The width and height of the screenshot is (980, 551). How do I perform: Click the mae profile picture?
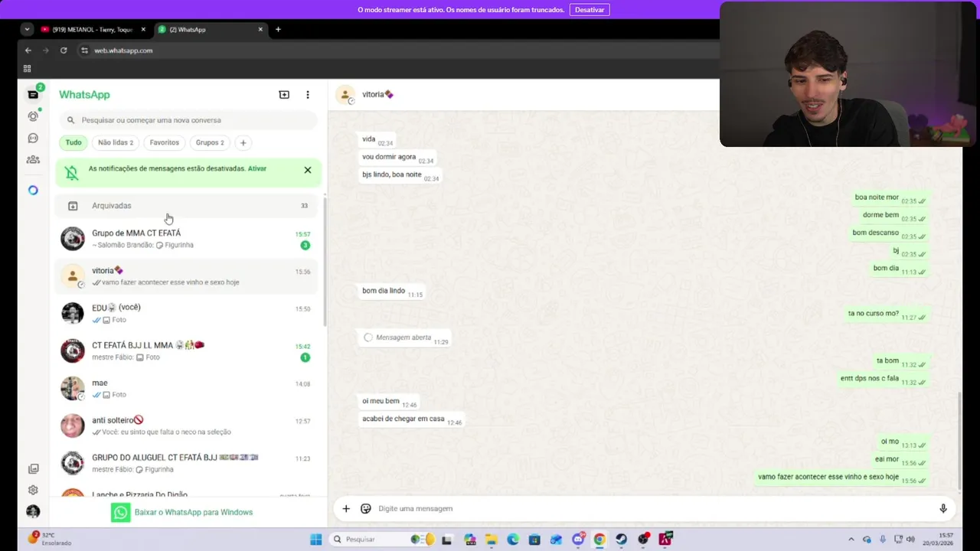(x=73, y=388)
